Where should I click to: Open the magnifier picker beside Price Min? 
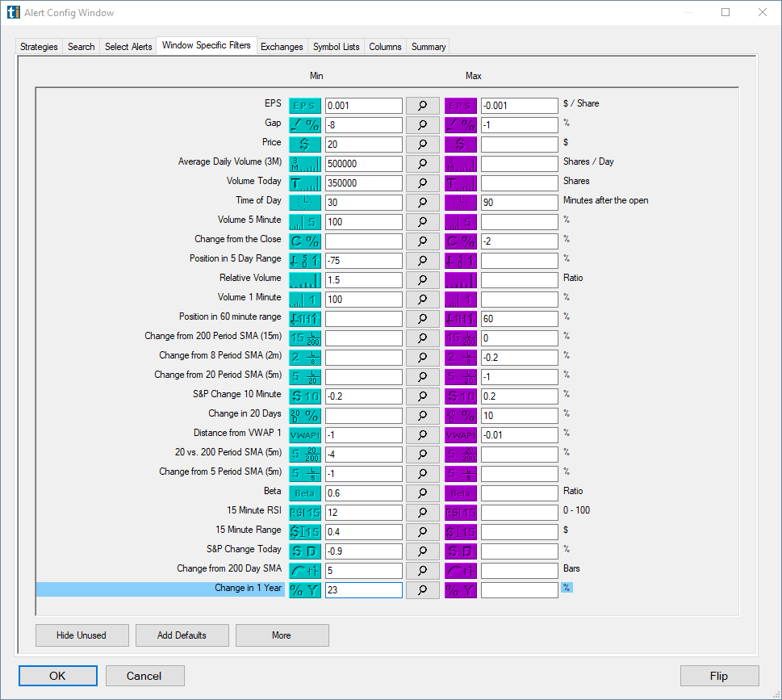click(x=422, y=144)
